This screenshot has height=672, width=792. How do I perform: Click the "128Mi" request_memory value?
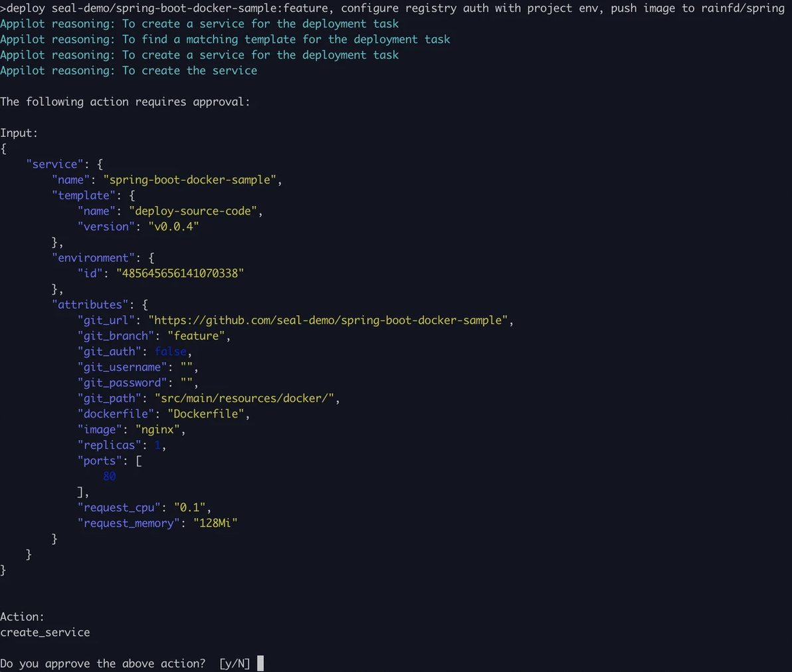click(215, 523)
